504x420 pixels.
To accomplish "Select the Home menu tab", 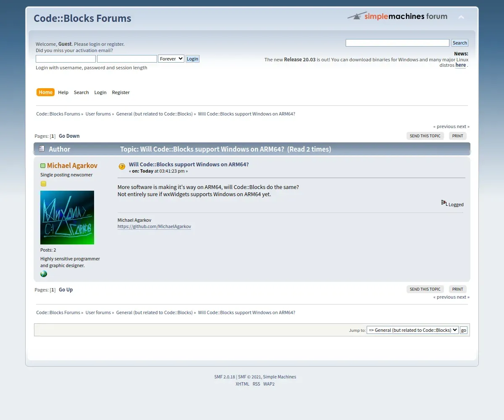I will coord(45,92).
